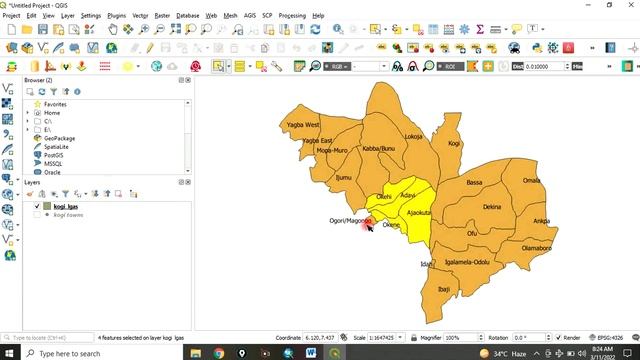Filter legend in Layers panel
Screen dimensions: 640x360
point(65,194)
